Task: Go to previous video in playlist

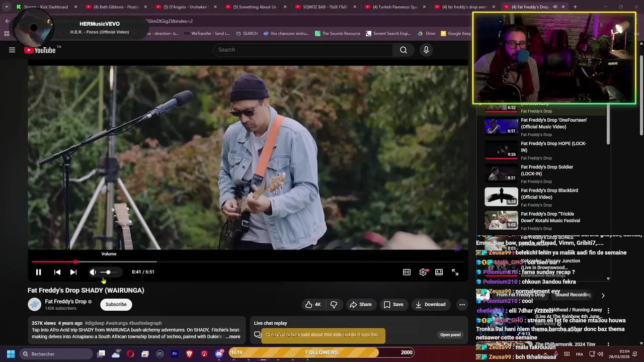Action: (57, 272)
